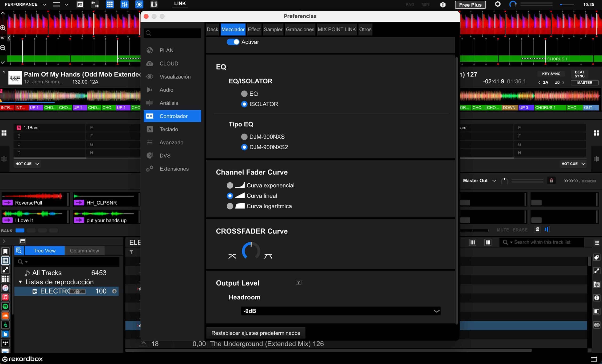602x364 pixels.
Task: Open the Headroom -9dB dropdown
Action: [x=341, y=311]
